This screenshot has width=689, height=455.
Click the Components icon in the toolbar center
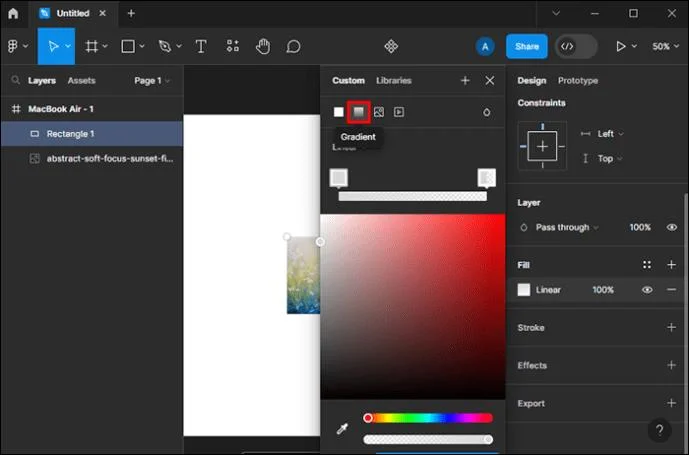point(391,46)
